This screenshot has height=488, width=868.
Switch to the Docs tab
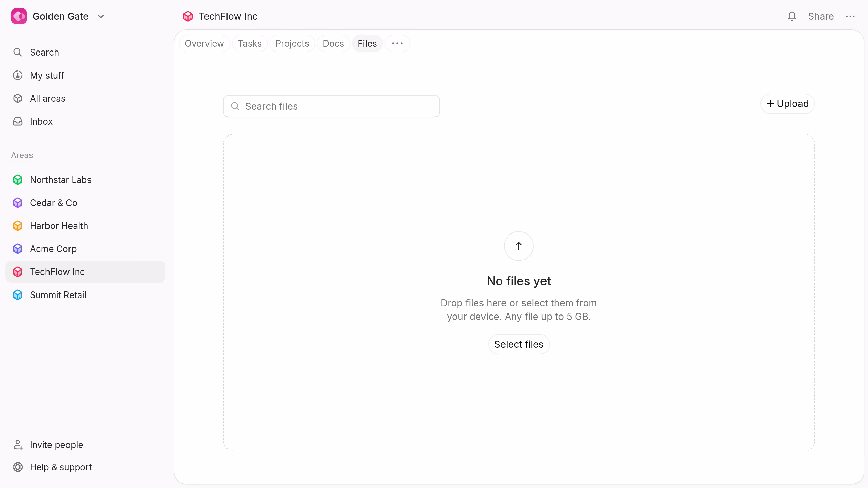[x=334, y=43]
